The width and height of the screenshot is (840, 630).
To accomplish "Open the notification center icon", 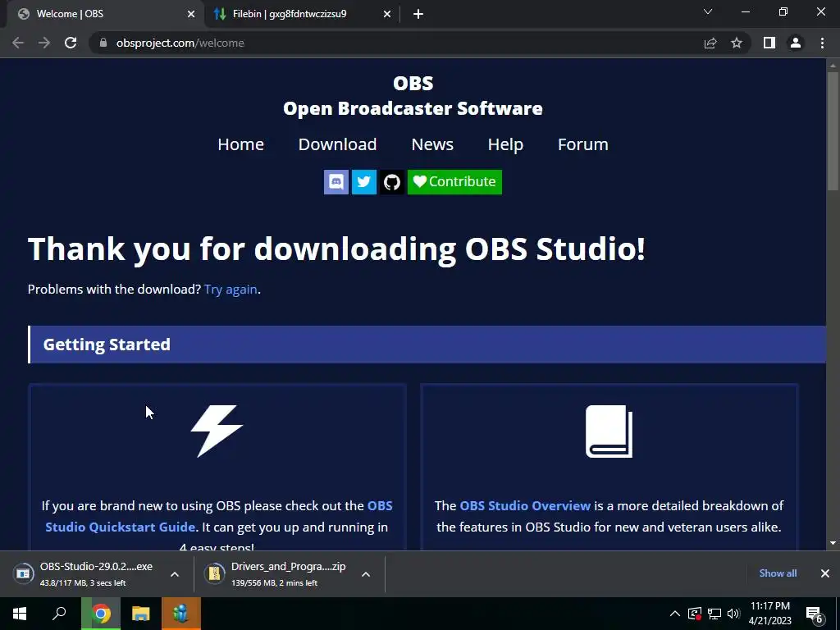I will pos(815,614).
